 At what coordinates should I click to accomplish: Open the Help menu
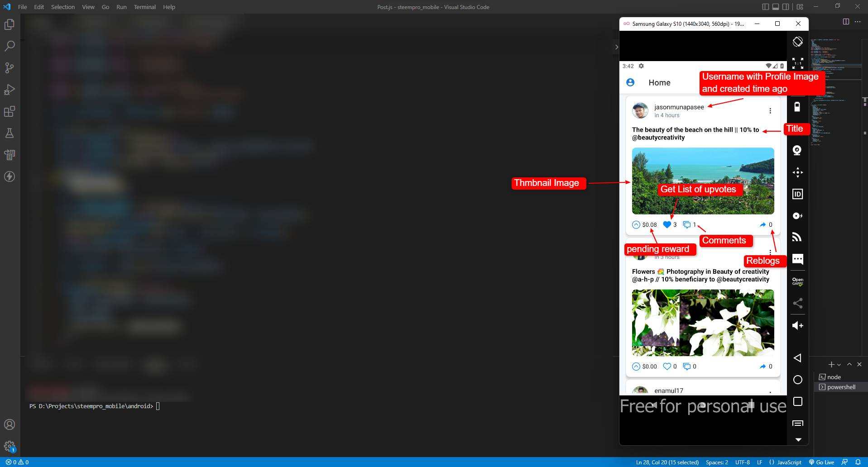(x=169, y=7)
